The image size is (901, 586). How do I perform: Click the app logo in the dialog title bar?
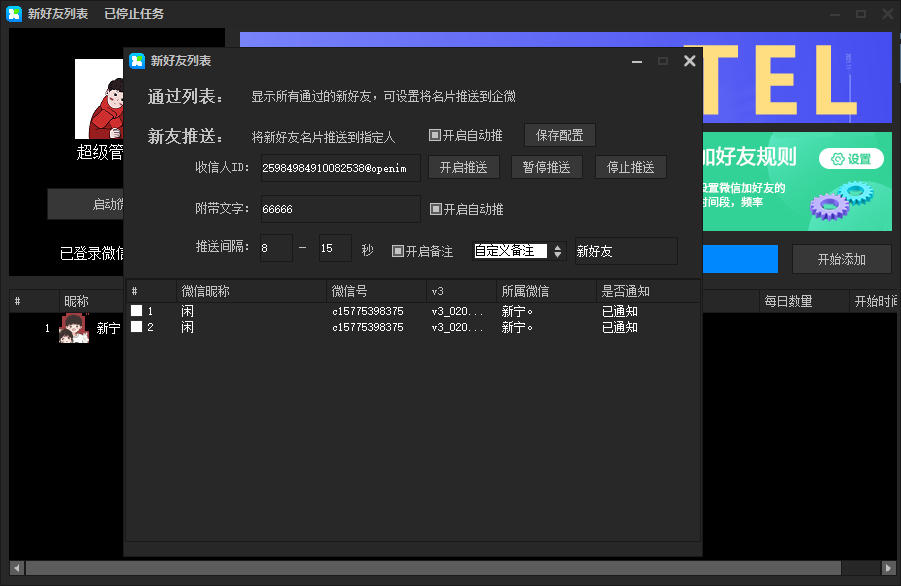click(135, 60)
